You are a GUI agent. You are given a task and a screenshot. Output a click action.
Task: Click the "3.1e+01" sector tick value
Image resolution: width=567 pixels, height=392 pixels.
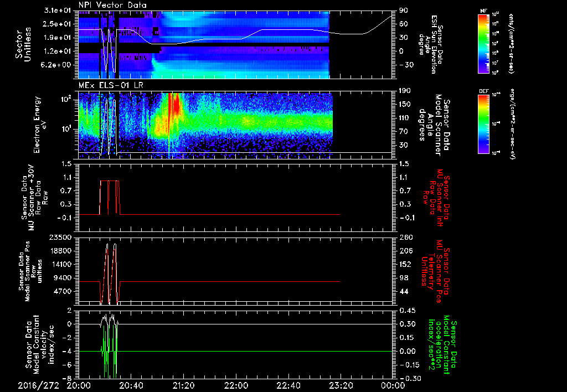[x=58, y=11]
